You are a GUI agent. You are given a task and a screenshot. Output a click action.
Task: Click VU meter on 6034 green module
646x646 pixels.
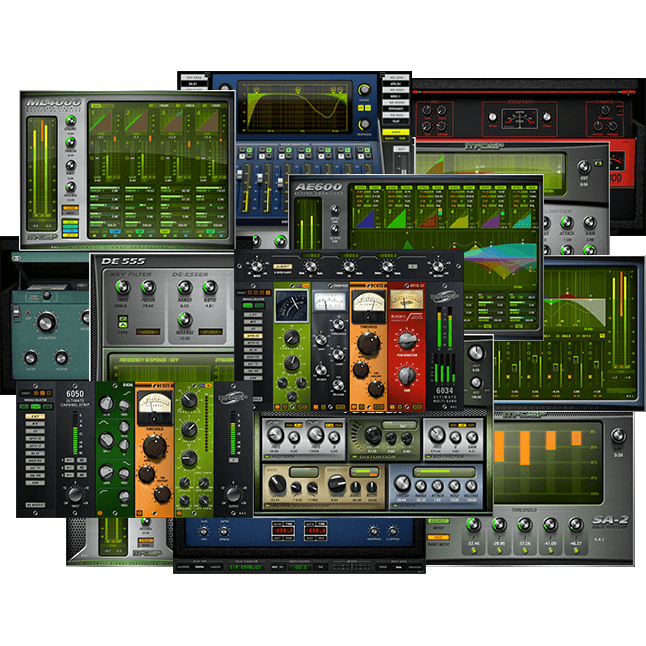tap(292, 305)
